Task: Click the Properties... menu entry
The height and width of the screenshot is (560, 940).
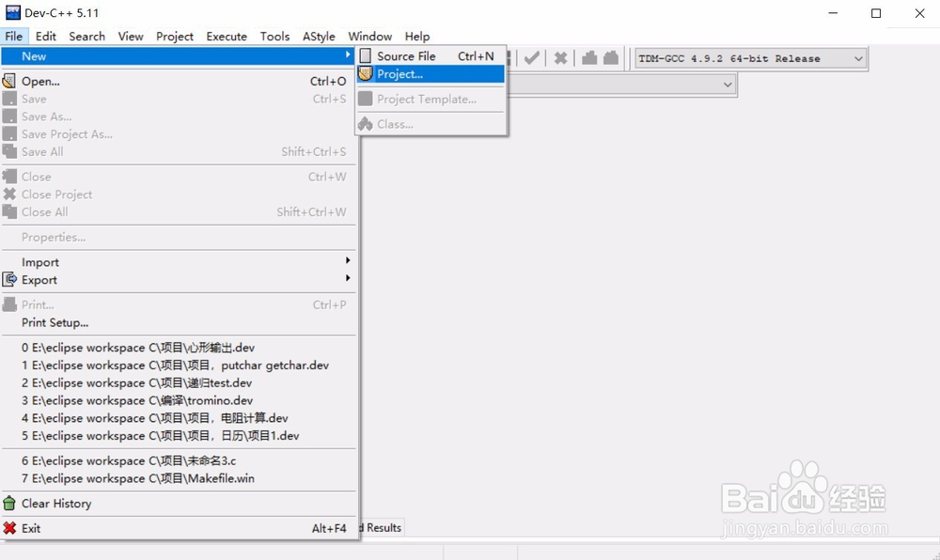Action: click(178, 237)
